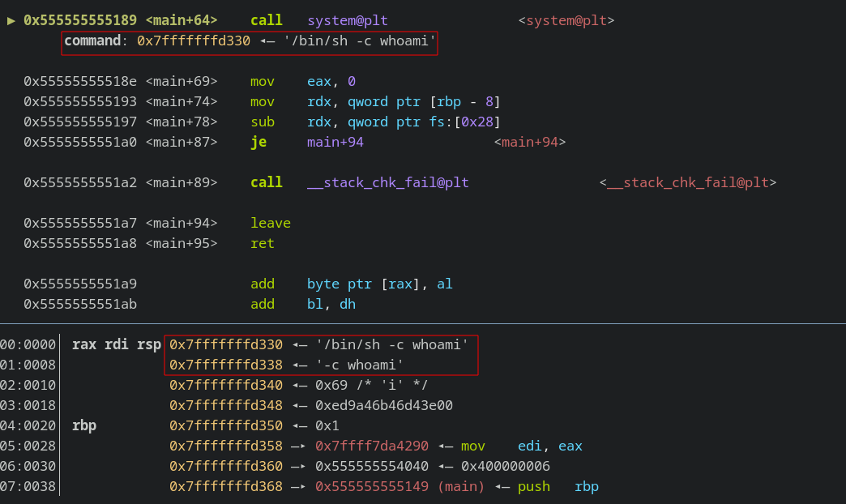
Task: Click qword ptr [rbp - 8] operand
Action: click(x=424, y=102)
